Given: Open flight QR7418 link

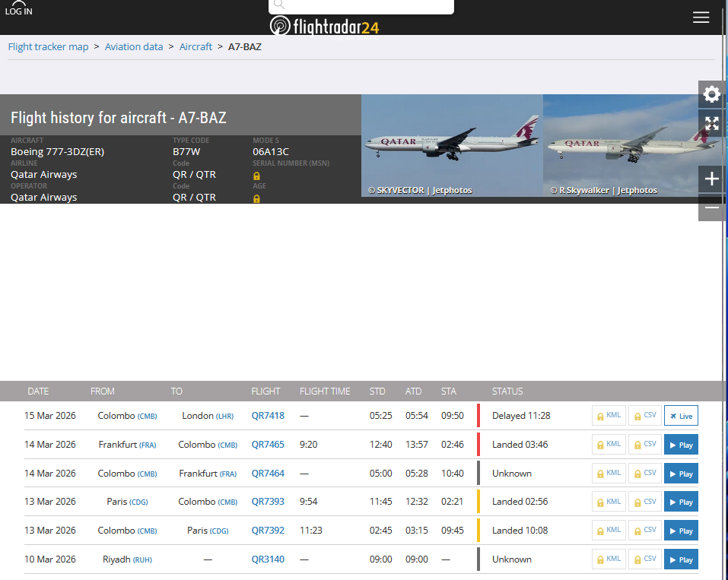Looking at the screenshot, I should [268, 416].
